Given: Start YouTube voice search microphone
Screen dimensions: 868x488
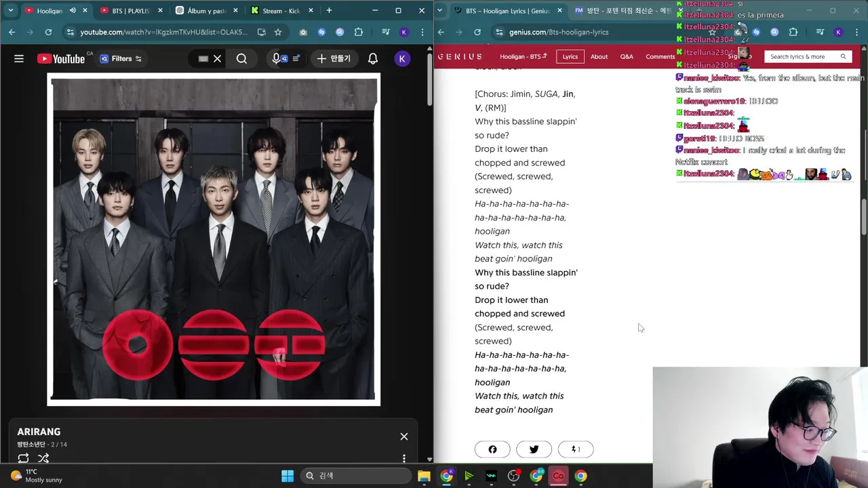Looking at the screenshot, I should pyautogui.click(x=276, y=59).
